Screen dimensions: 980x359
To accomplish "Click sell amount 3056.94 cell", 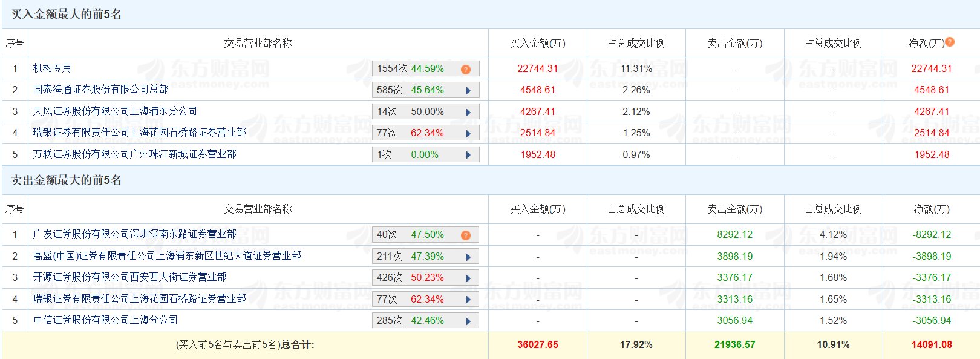I will (735, 320).
